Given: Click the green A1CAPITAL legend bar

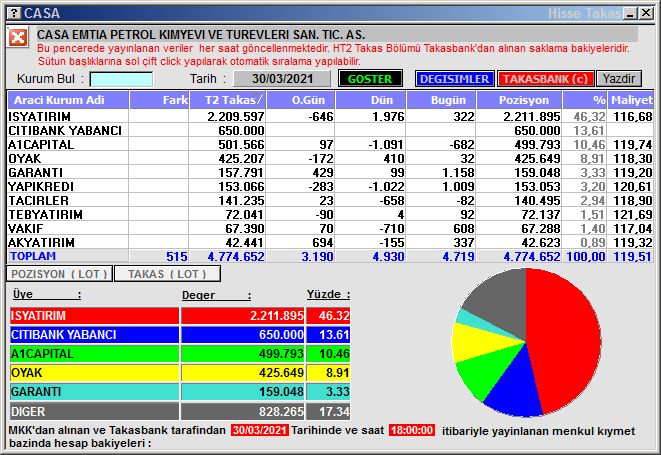Looking at the screenshot, I should pos(94,354).
